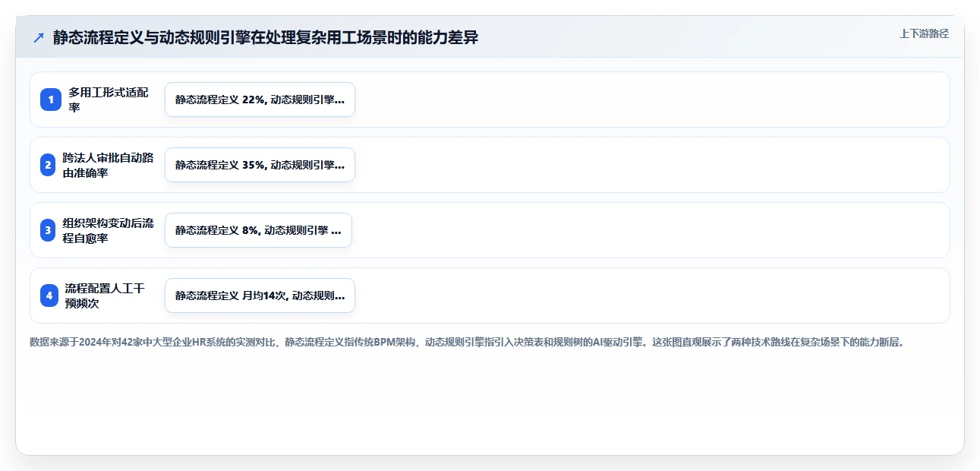Select the 组织架构变动后流程自愈率 label
Image resolution: width=980 pixels, height=471 pixels.
108,230
